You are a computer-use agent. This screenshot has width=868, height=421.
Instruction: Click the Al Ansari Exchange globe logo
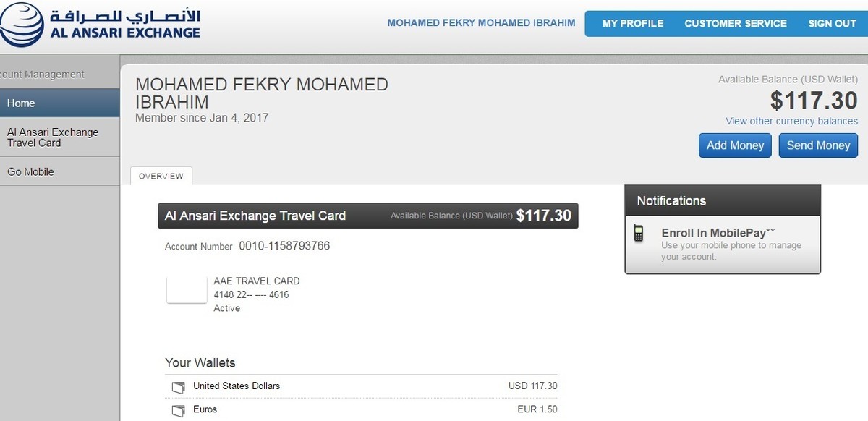tap(20, 24)
